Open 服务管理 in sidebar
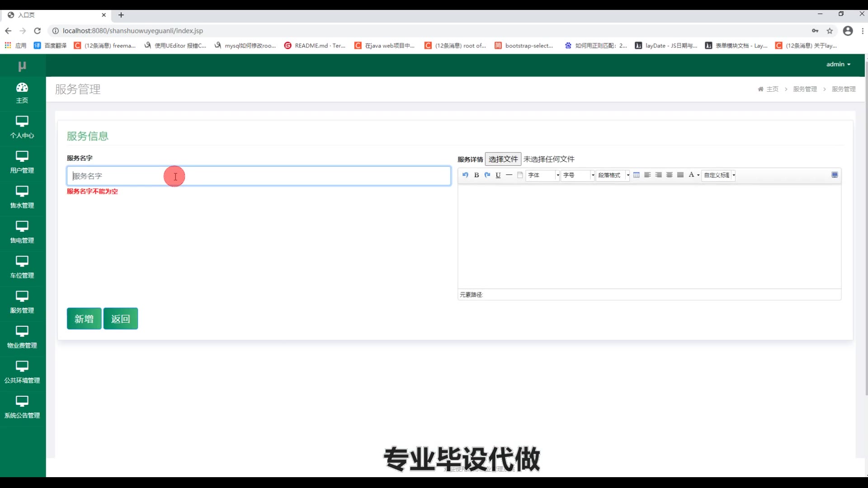 [x=22, y=303]
